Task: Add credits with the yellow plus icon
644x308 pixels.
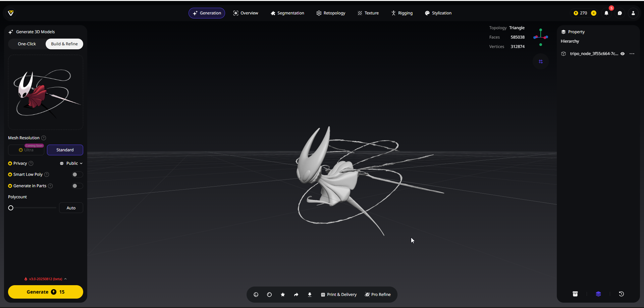Action: point(594,13)
